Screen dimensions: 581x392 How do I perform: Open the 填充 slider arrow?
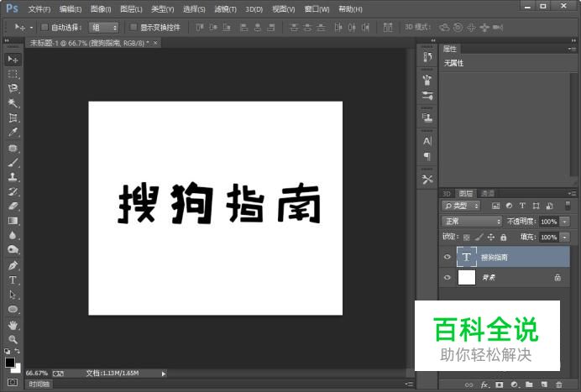(x=565, y=237)
